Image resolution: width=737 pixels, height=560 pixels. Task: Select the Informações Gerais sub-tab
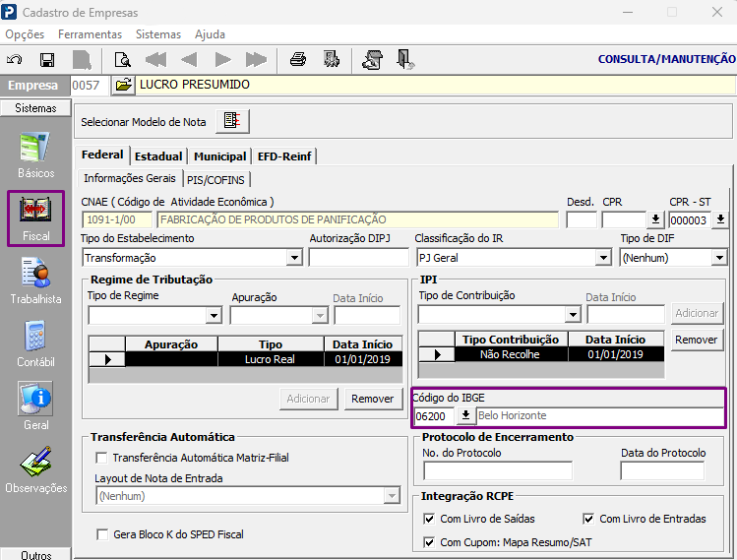(130, 178)
